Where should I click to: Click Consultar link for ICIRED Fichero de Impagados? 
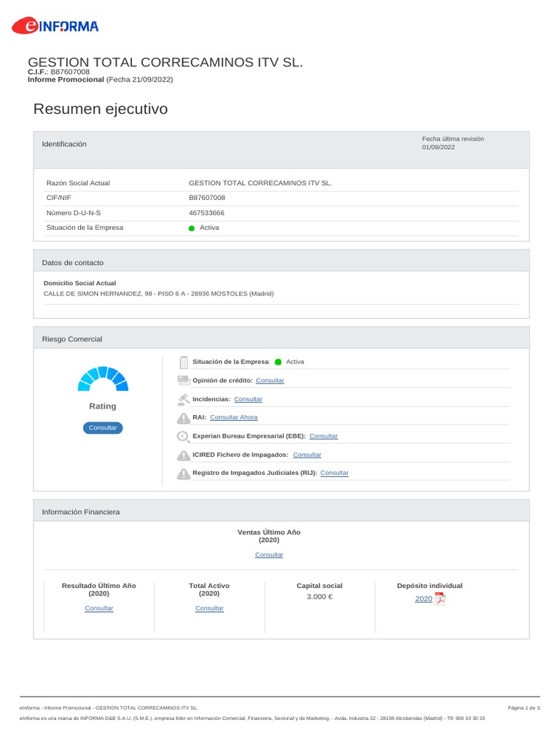click(307, 454)
